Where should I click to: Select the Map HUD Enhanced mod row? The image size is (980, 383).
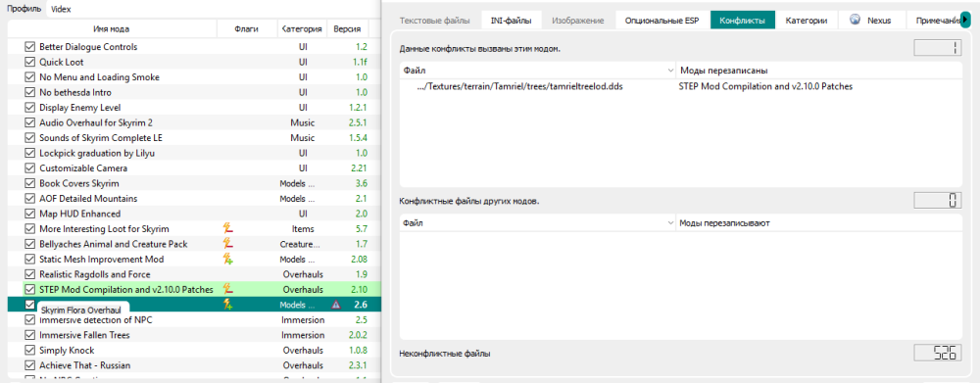194,214
